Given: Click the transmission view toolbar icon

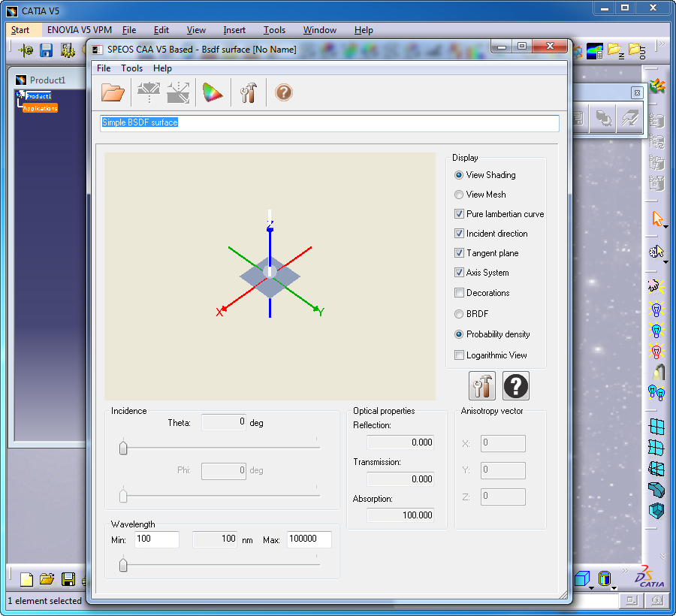Looking at the screenshot, I should click(178, 92).
